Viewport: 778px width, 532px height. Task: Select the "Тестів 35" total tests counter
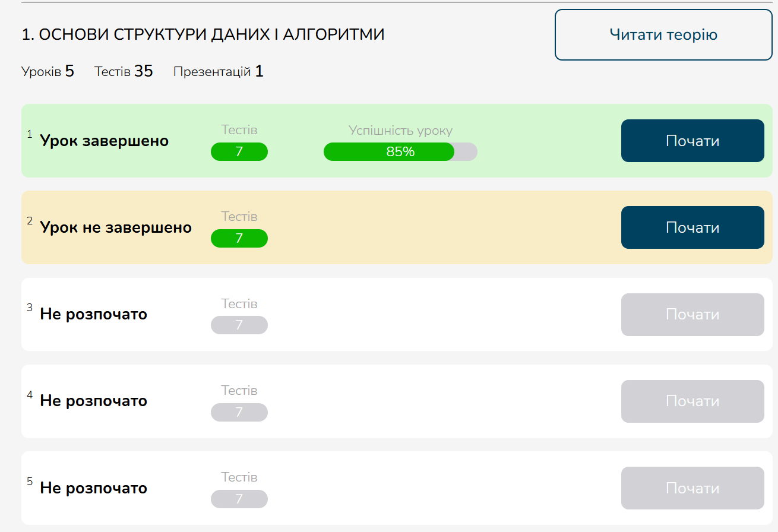(x=124, y=72)
